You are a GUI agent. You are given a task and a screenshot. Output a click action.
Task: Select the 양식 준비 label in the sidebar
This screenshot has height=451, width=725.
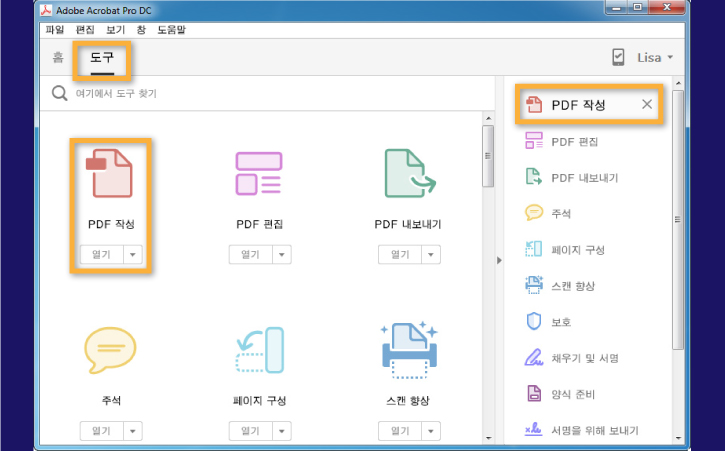point(573,394)
